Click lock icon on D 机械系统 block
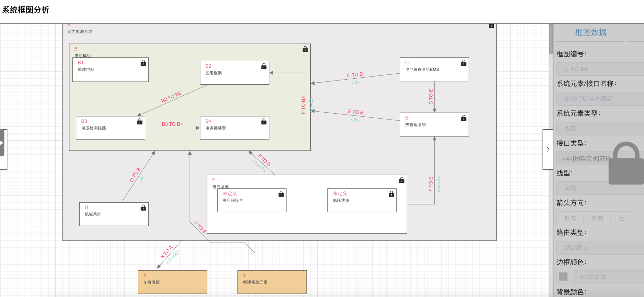 143,208
